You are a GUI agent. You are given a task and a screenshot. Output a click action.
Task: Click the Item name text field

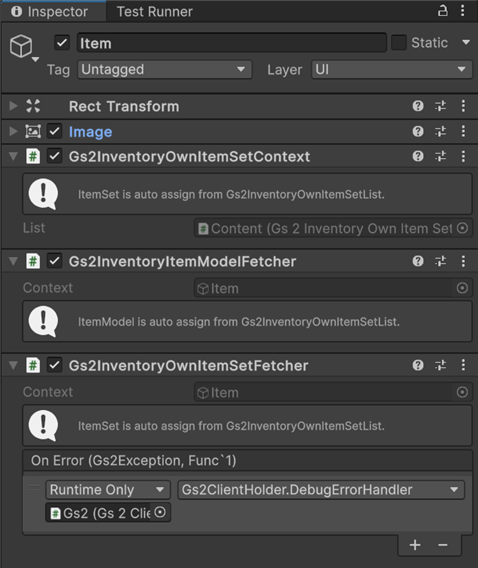tap(232, 43)
